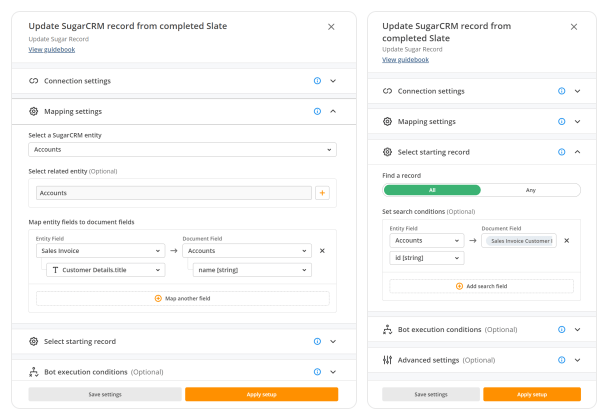Click the orange plus icon beside related entity Accounts
Screen dimensions: 608x420
pyautogui.click(x=322, y=193)
